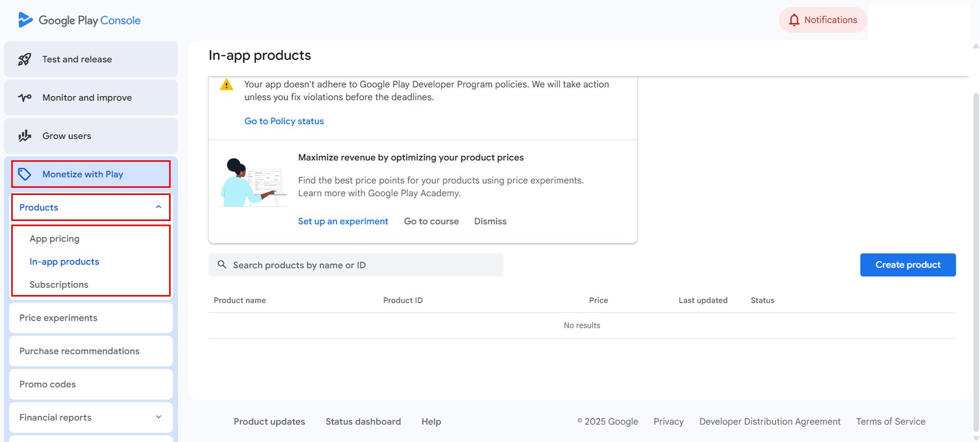Click the tag icon beside Monetize with Play

25,174
